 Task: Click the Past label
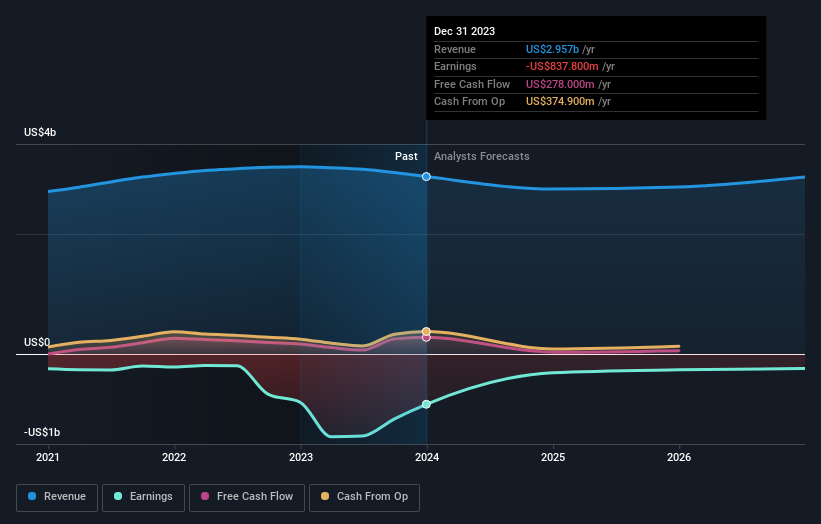406,157
